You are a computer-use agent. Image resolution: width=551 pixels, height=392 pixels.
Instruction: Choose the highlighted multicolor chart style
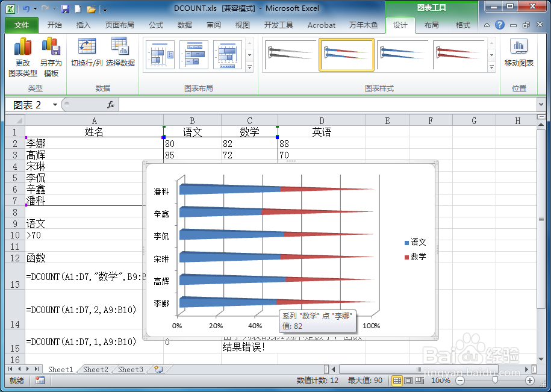coord(346,55)
